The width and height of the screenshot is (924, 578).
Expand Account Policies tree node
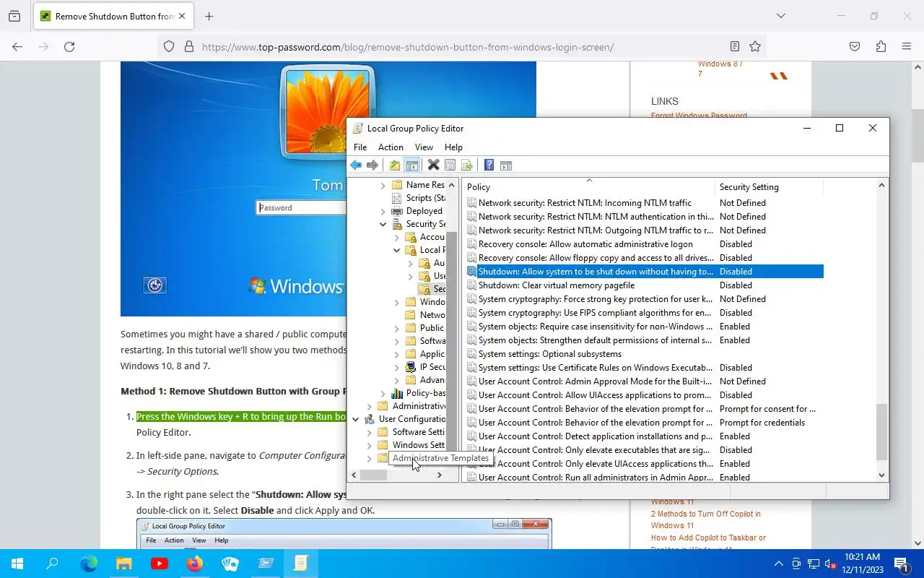396,237
